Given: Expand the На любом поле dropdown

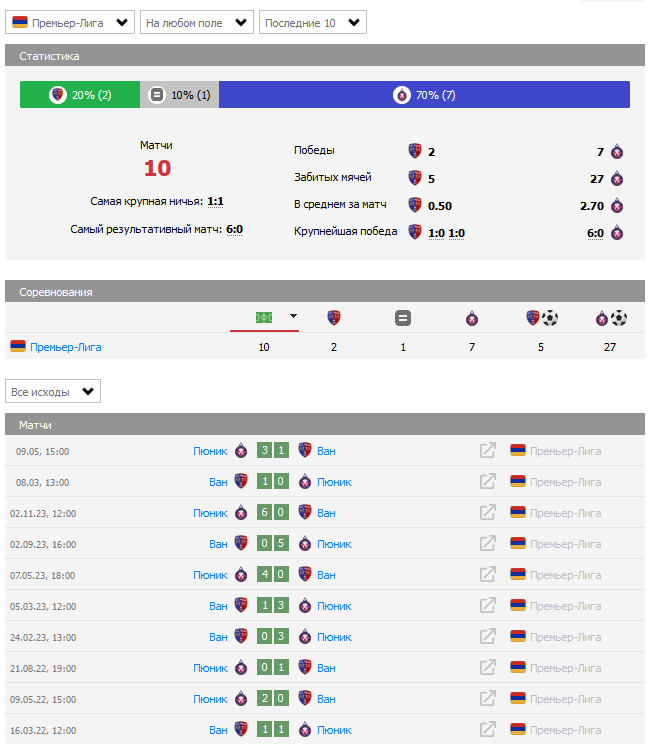Looking at the screenshot, I should [x=197, y=22].
